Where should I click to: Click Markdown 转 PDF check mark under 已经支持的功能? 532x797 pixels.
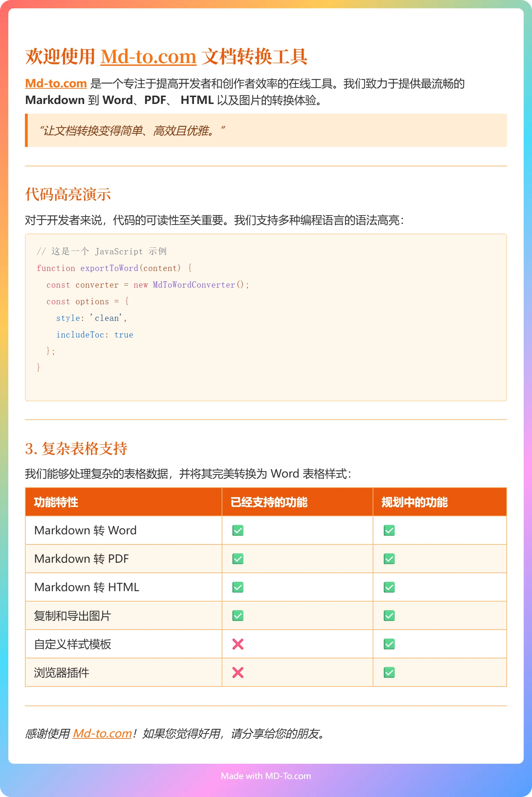tap(238, 559)
